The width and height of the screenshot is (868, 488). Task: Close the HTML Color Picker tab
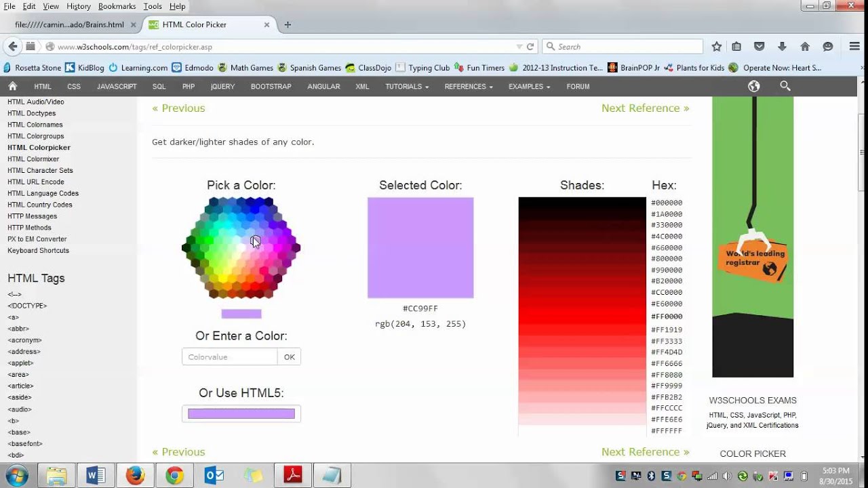tap(267, 24)
